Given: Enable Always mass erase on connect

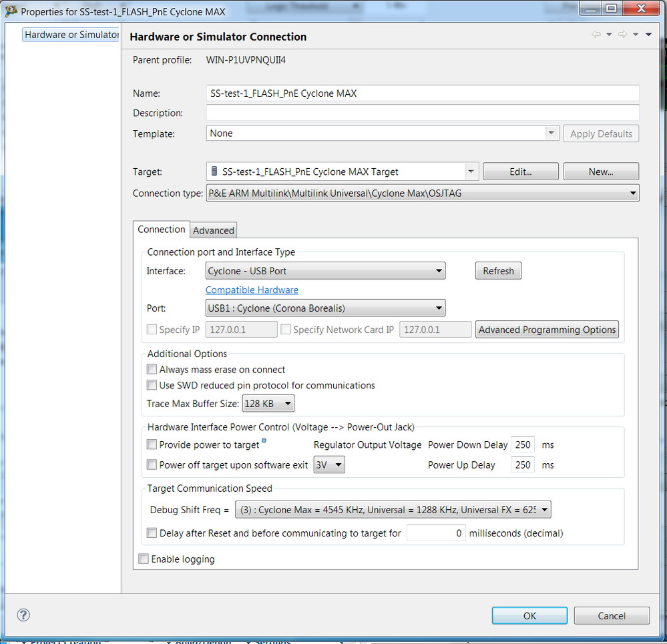Looking at the screenshot, I should coord(152,369).
